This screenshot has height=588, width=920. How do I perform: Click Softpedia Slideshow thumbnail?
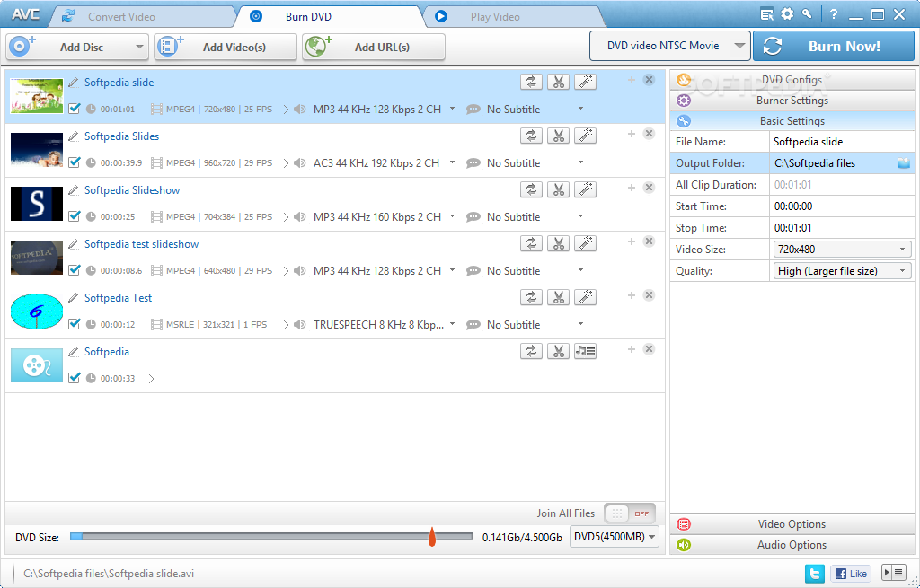point(36,204)
